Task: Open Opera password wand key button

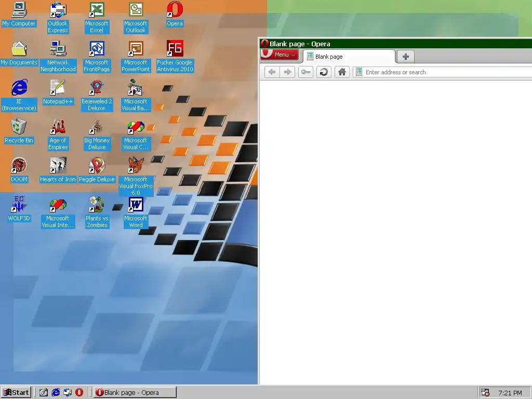Action: click(305, 72)
